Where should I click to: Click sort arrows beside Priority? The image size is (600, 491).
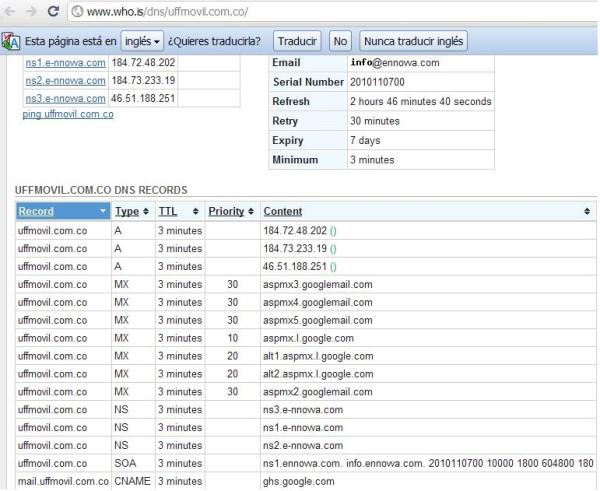[x=251, y=211]
